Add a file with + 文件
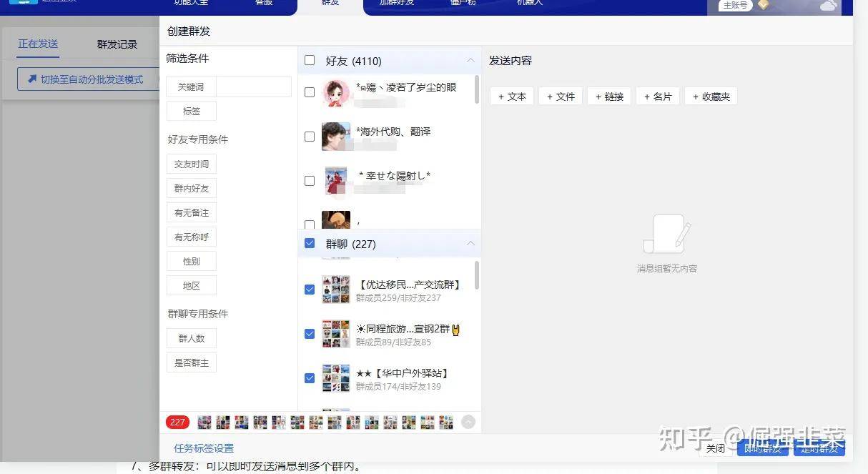 click(561, 97)
